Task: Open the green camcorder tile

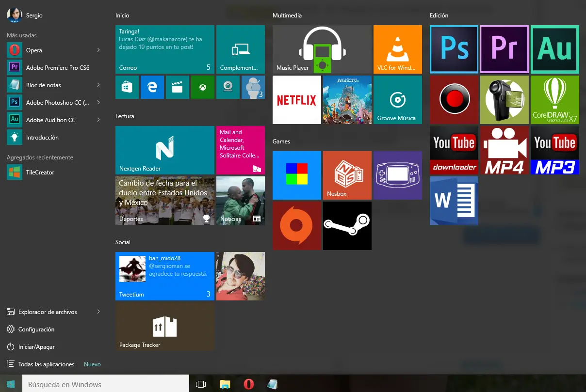Action: click(505, 100)
